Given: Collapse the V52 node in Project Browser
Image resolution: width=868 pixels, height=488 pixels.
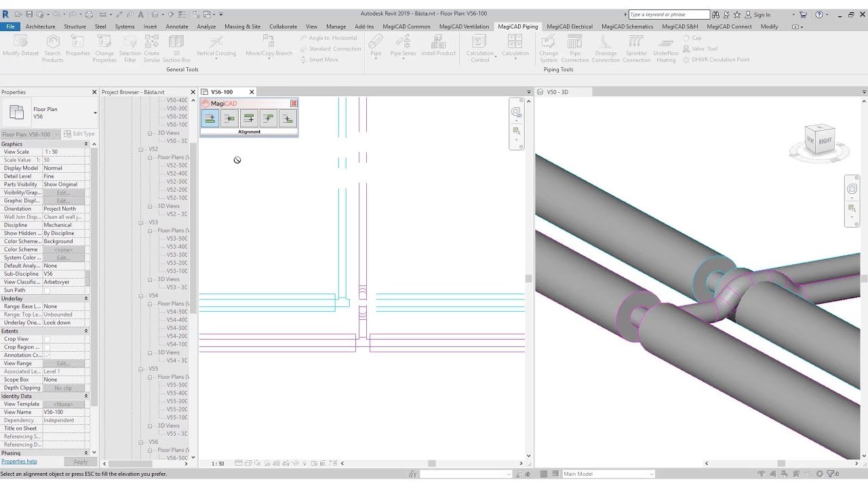Looking at the screenshot, I should 142,149.
